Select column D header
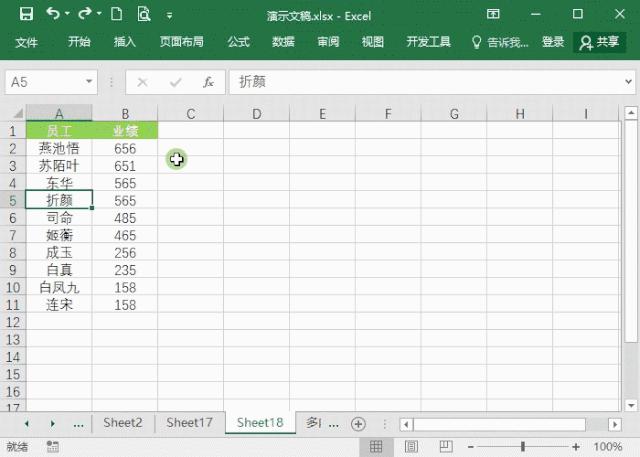 click(257, 113)
